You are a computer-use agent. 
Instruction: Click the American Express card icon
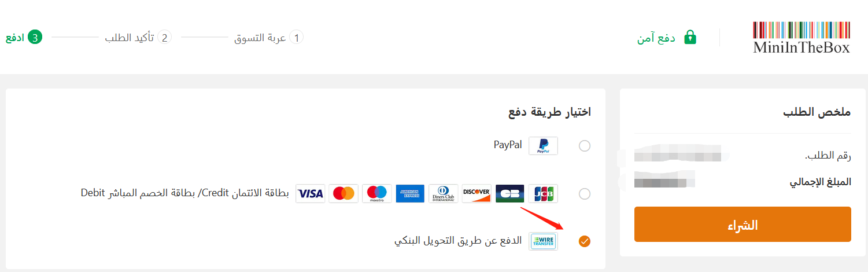pos(410,193)
